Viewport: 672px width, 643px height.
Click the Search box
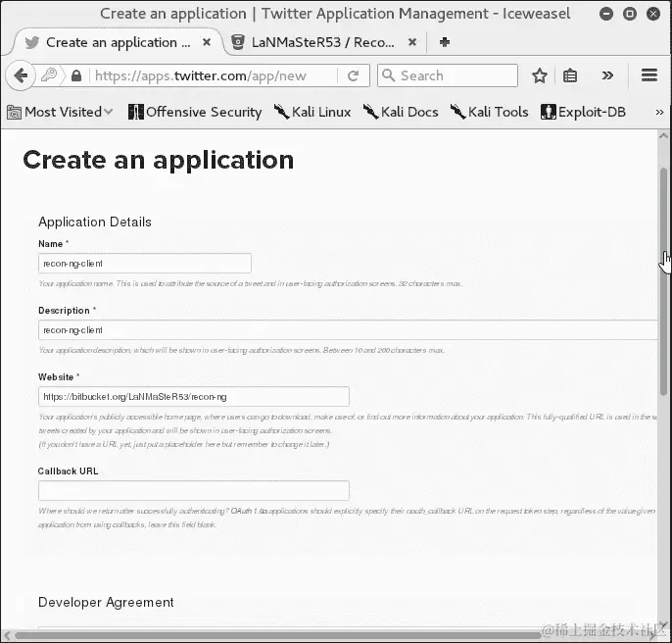coord(448,75)
